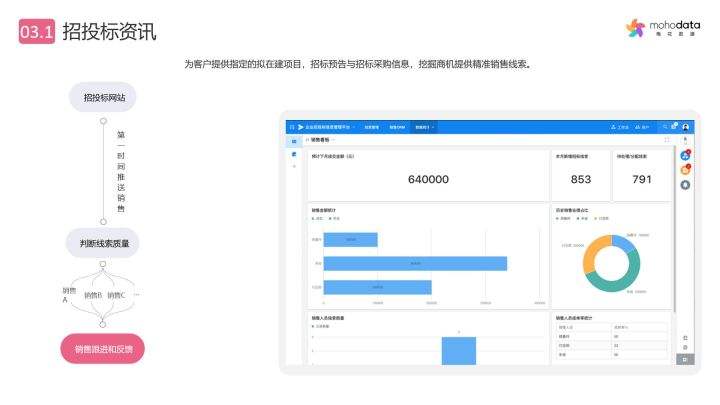Click the table header row in bottom-right card
720x405 pixels.
click(x=611, y=327)
